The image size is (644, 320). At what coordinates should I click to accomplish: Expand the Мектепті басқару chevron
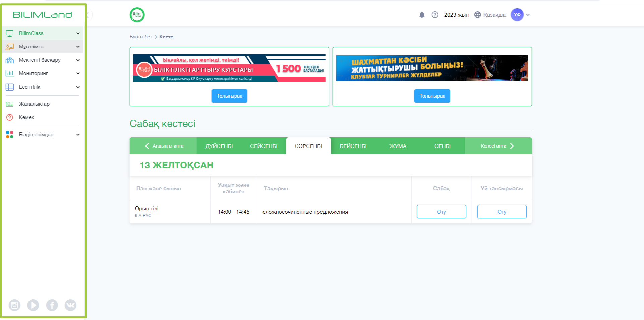pos(78,60)
